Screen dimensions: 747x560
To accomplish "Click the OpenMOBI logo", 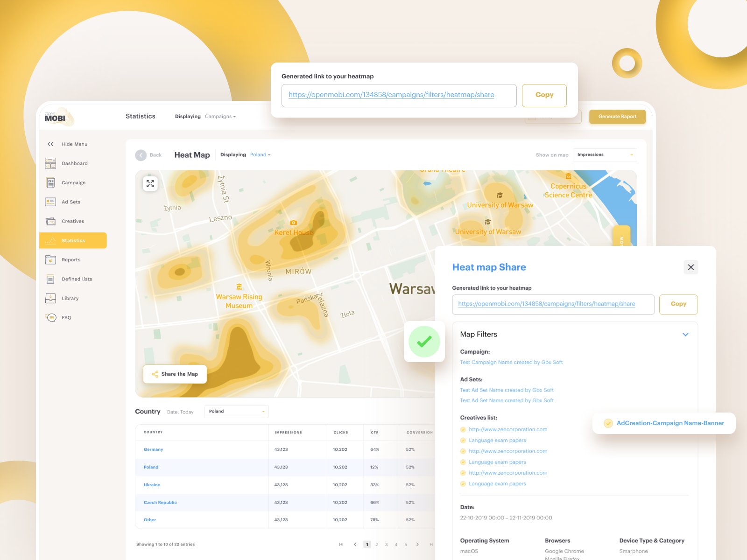I will point(59,117).
